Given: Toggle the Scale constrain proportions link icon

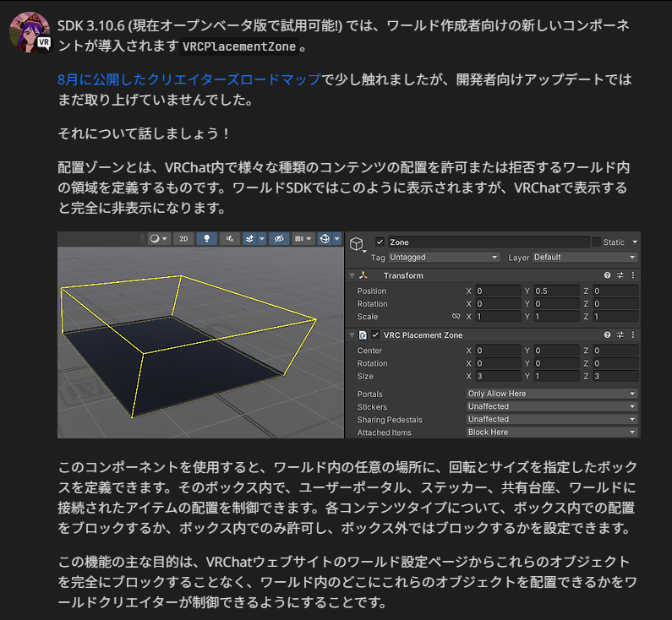Looking at the screenshot, I should (x=456, y=317).
